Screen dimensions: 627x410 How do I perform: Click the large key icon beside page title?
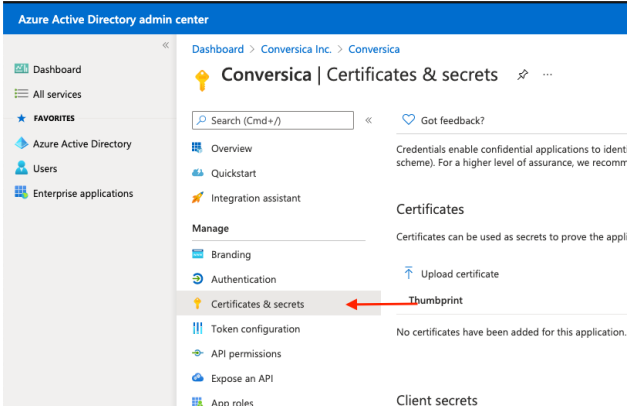(202, 80)
